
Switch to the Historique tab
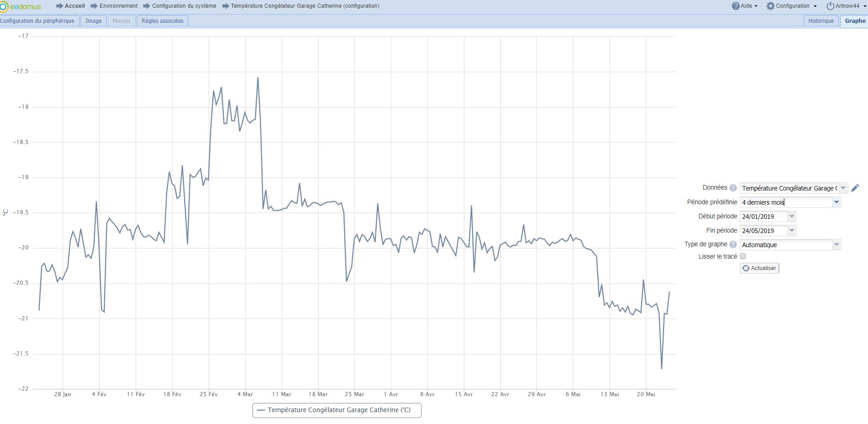(x=821, y=21)
